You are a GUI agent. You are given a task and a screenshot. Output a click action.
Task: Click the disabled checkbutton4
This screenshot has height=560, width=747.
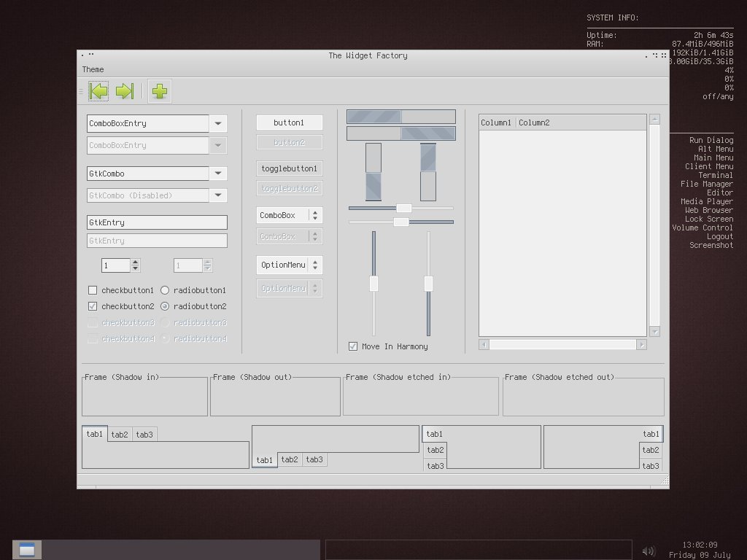pos(93,338)
